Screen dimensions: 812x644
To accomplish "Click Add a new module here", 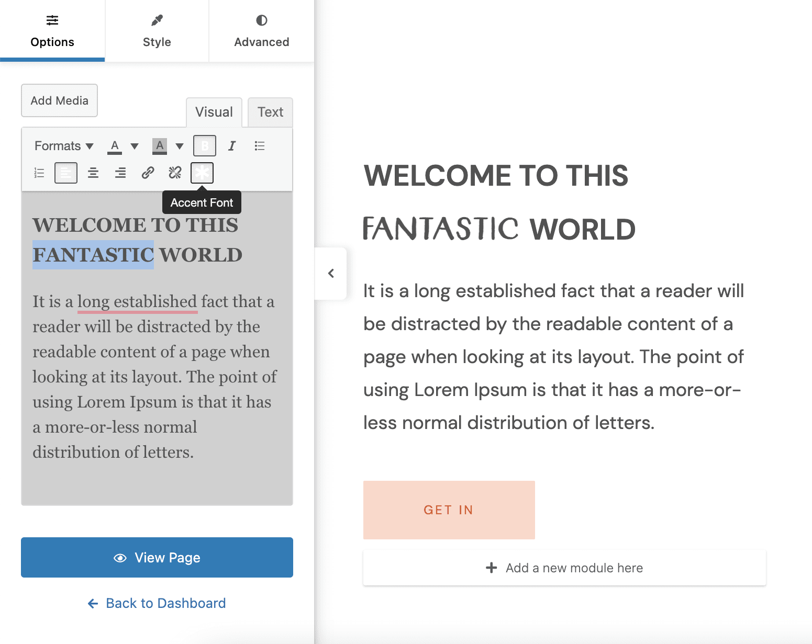I will click(564, 568).
